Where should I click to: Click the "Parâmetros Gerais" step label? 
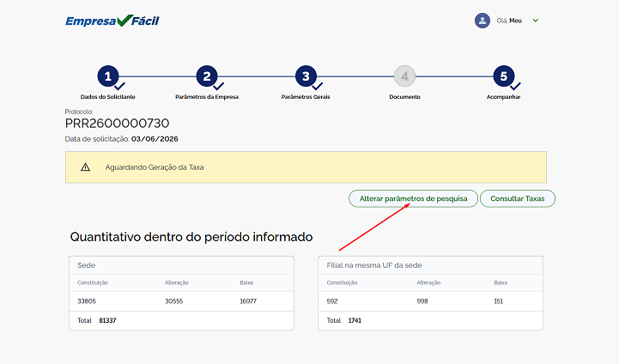306,97
